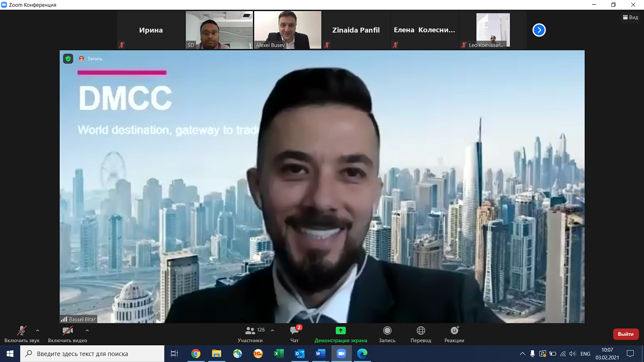644x362 pixels.
Task: Open the Windows notification center
Action: 630,354
